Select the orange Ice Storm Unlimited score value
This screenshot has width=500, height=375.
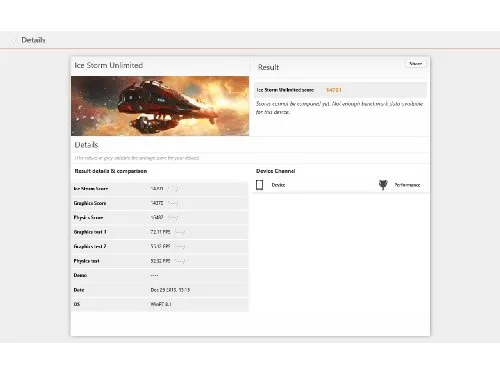pos(334,90)
